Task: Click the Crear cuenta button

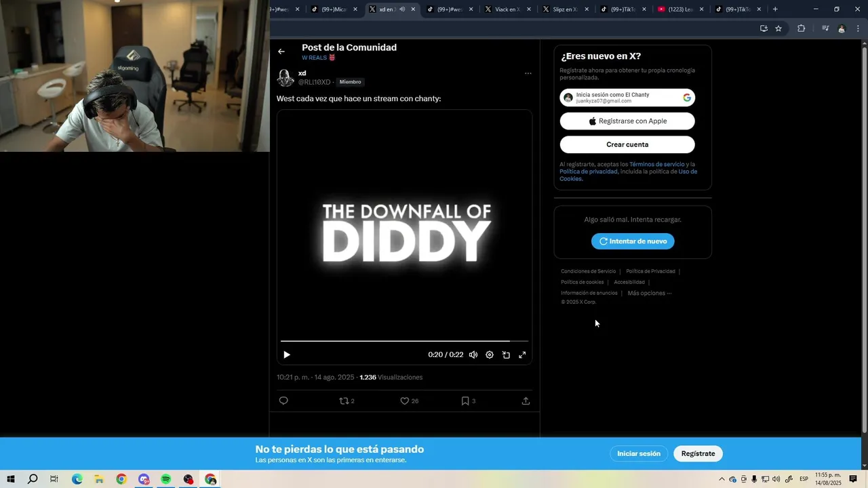Action: coord(627,144)
